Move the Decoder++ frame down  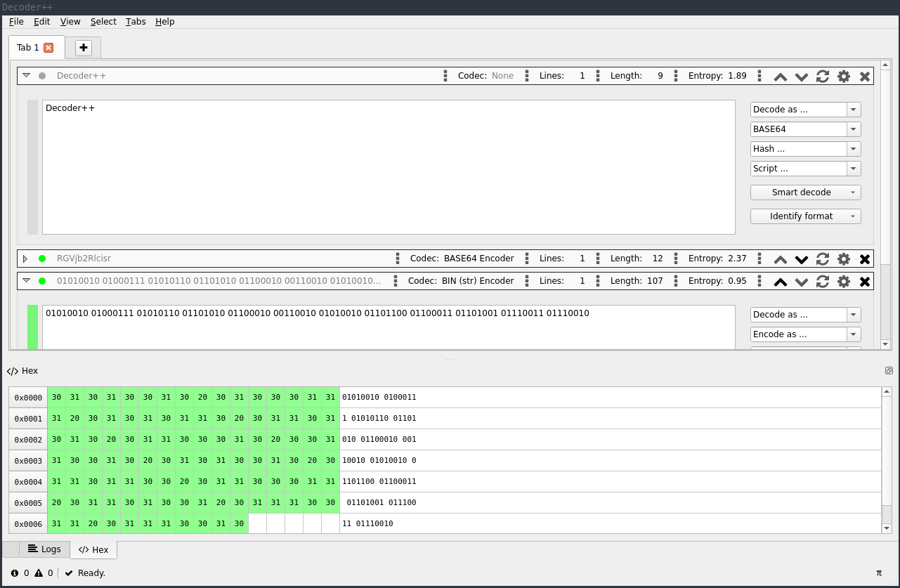click(801, 75)
